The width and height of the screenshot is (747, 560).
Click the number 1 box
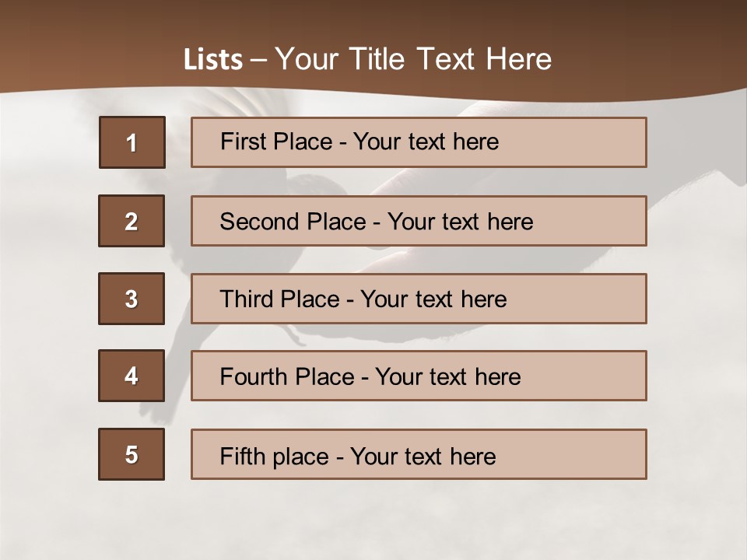click(132, 142)
